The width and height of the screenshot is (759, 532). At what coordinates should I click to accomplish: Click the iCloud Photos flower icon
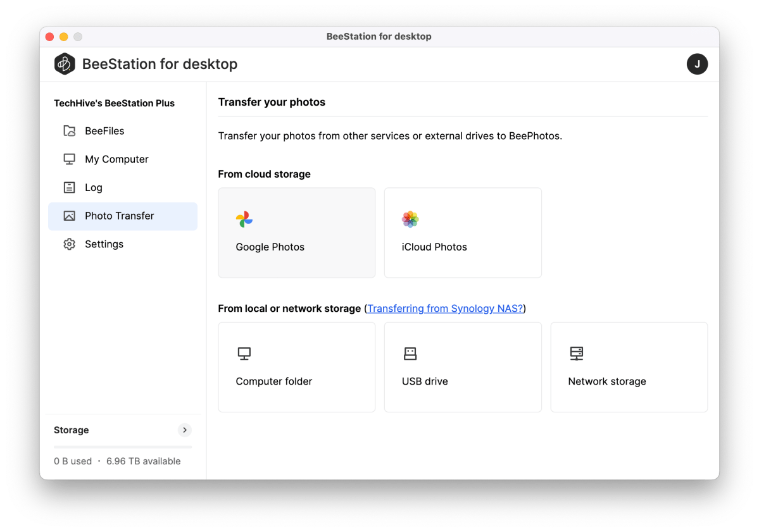click(x=410, y=219)
